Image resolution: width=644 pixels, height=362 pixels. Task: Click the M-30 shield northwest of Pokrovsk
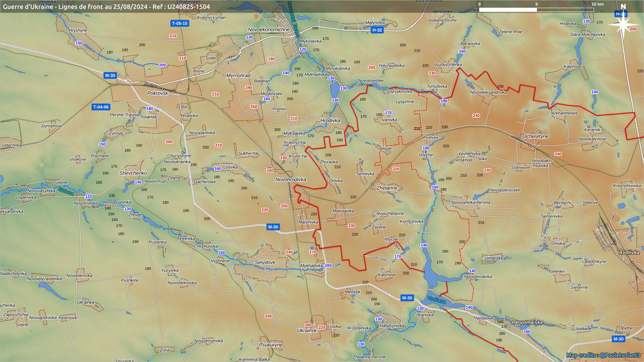110,76
